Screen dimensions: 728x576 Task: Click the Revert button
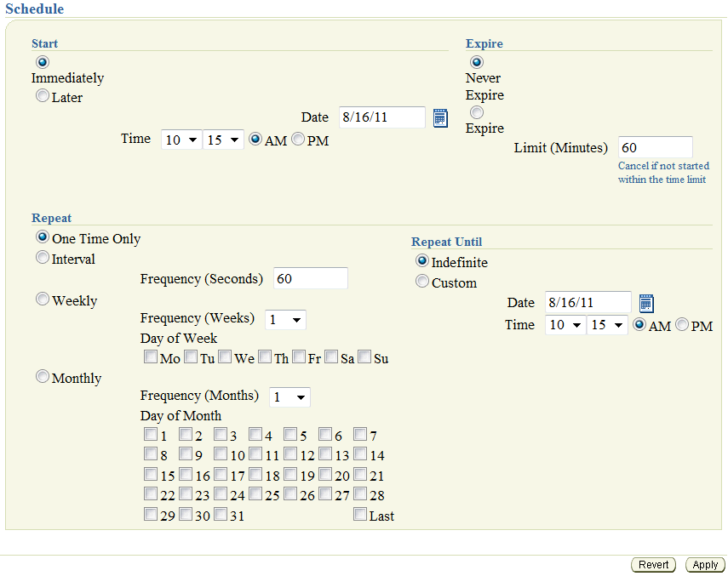[653, 564]
